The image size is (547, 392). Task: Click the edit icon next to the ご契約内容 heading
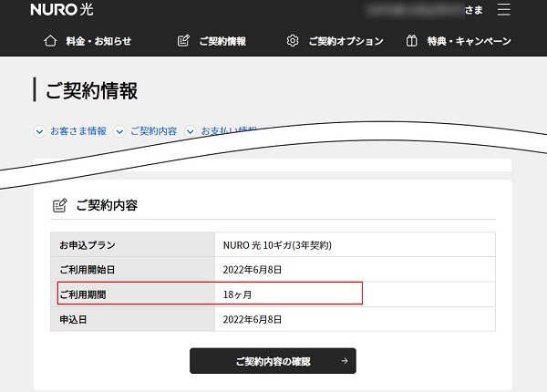point(59,205)
